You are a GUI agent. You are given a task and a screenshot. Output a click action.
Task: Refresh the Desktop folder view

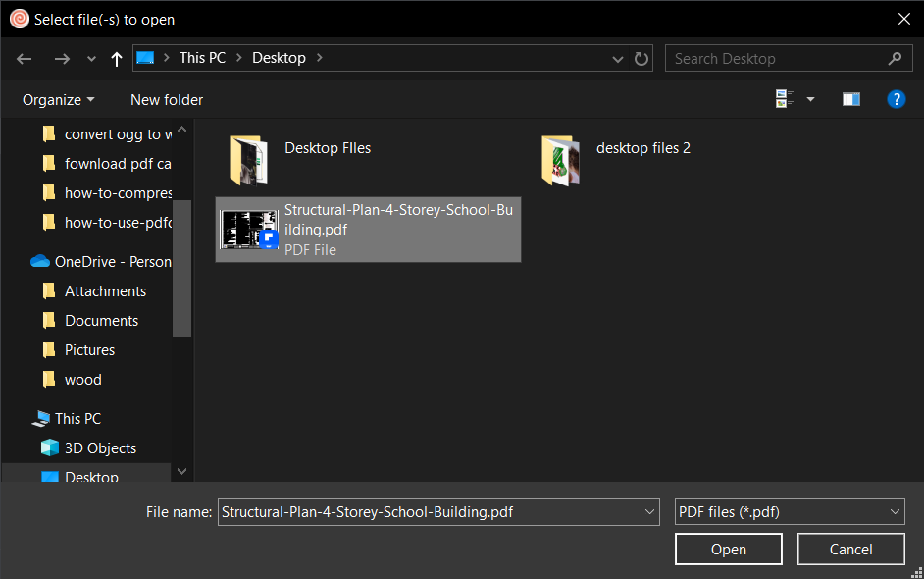pyautogui.click(x=642, y=58)
